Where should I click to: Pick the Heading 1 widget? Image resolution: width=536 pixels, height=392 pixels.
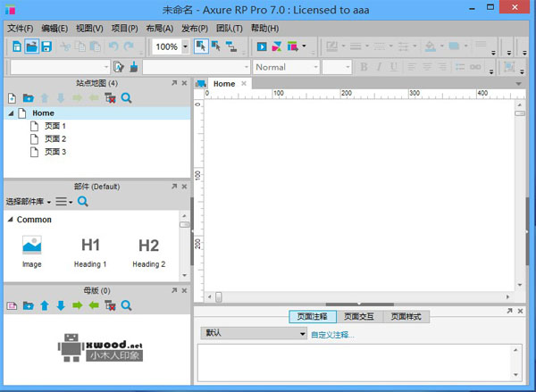pyautogui.click(x=90, y=252)
